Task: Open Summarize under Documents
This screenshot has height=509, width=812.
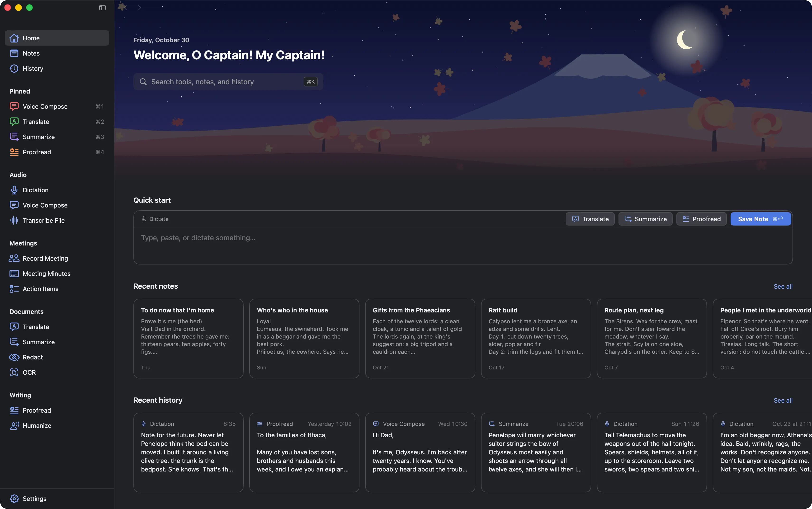Action: 57,342
